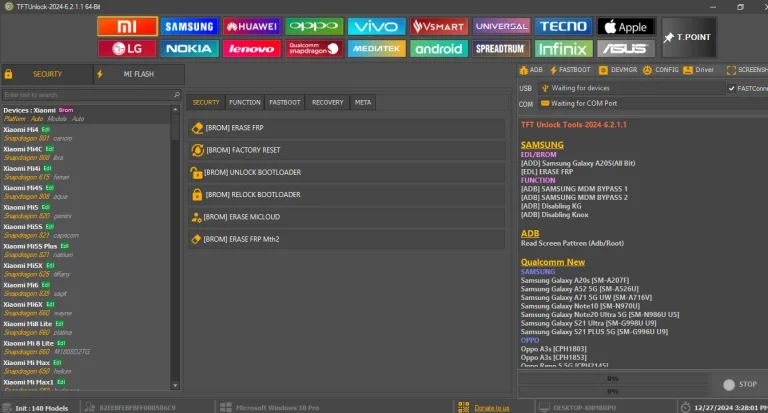Switch to the MI FLASH tab
This screenshot has width=768, height=413.
136,74
